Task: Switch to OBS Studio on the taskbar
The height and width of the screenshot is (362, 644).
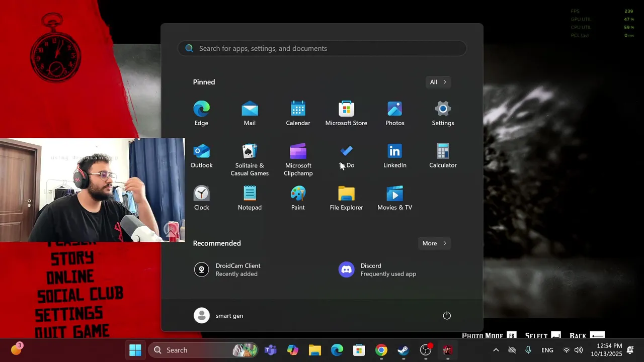Action: pos(426,350)
